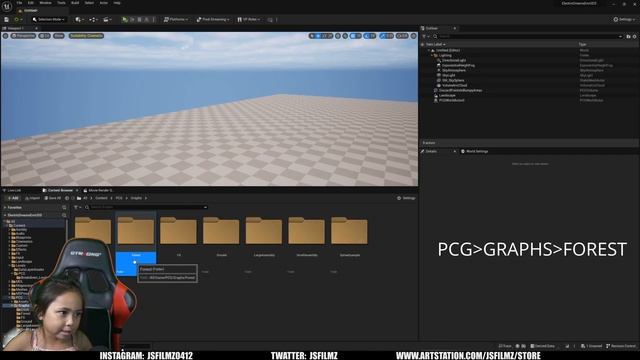Open Content Browser Settings
This screenshot has height=360, width=640.
point(406,198)
